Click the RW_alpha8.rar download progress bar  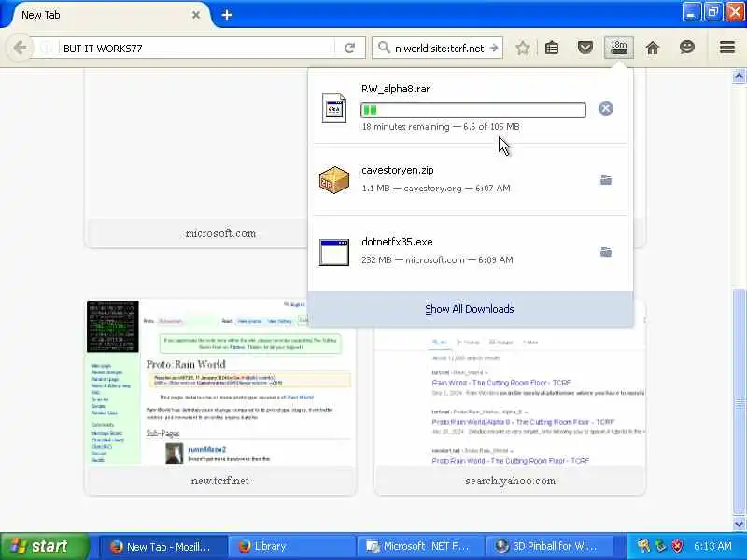473,109
